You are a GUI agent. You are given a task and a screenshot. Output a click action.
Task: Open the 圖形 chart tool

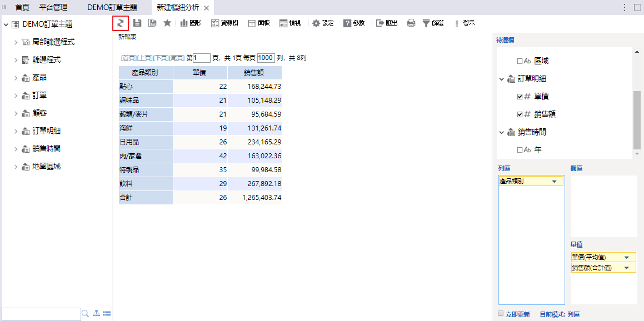tap(191, 23)
